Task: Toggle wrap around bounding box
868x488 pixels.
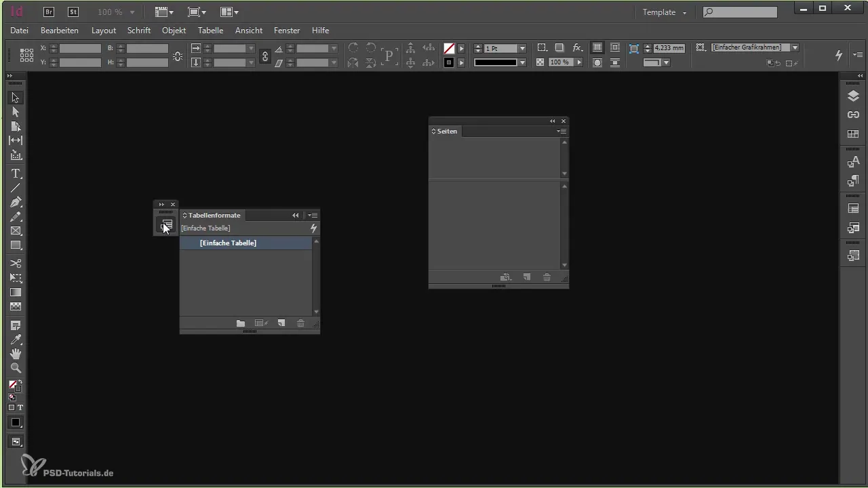Action: [614, 48]
